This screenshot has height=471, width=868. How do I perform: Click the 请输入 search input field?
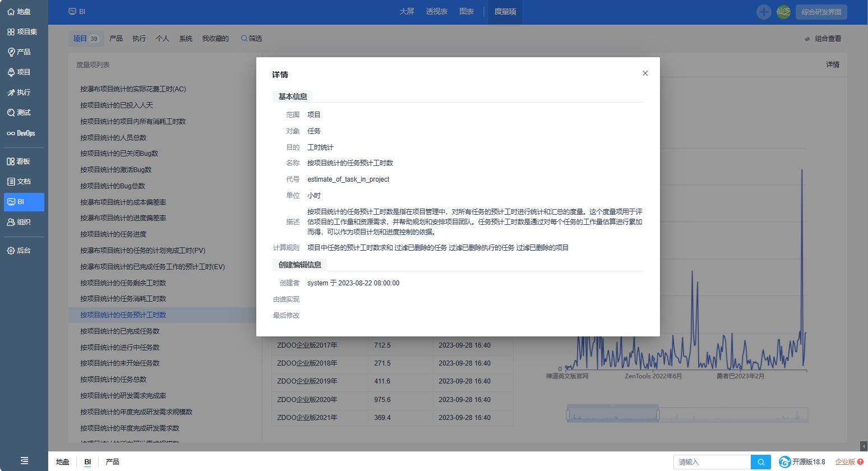click(712, 462)
